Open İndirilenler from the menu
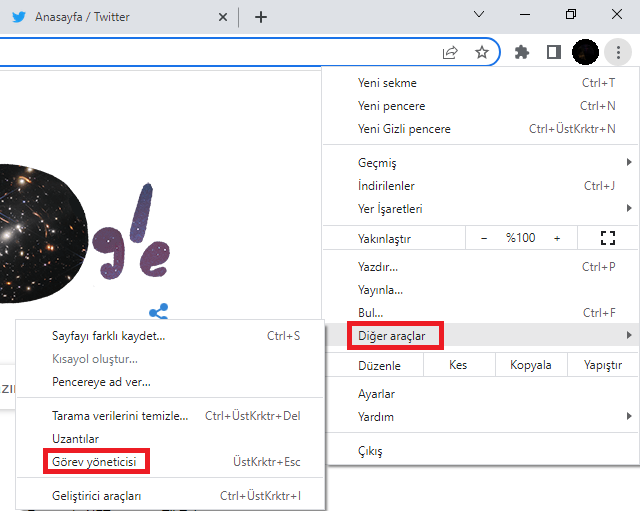640x511 pixels. 480,186
